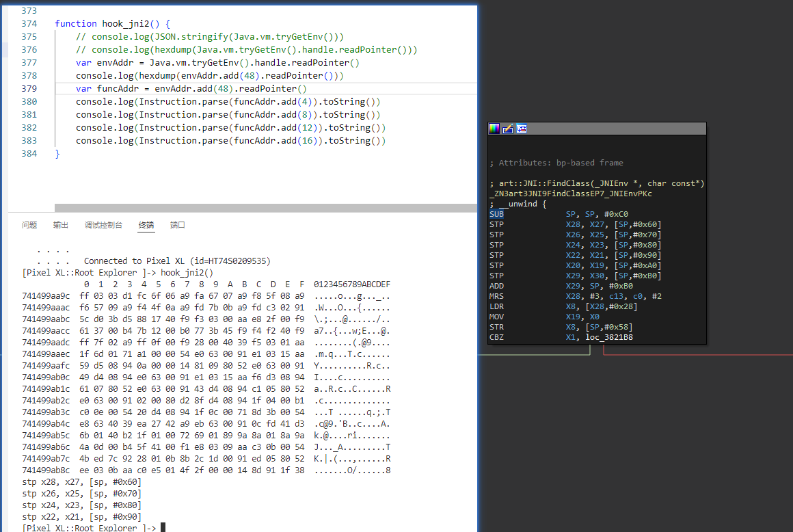Viewport: 793px width, 532px height.
Task: Click the editor horizontal scrollbar
Action: pos(265,207)
